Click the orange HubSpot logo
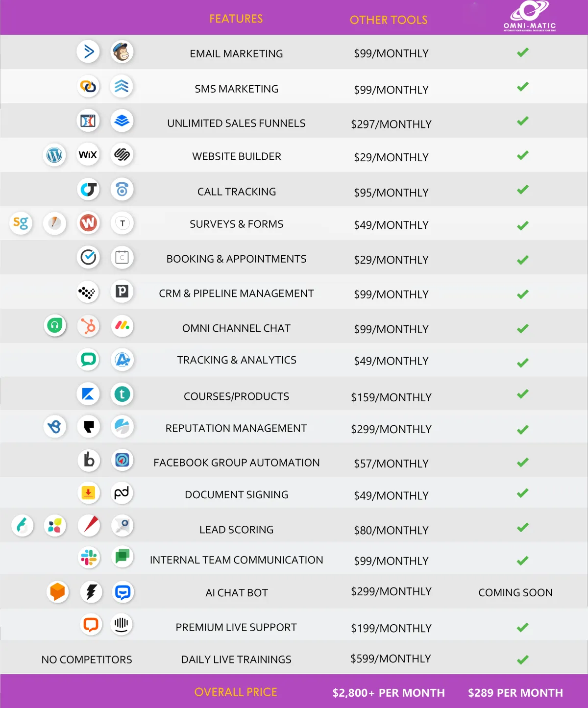Image resolution: width=588 pixels, height=708 pixels. (x=88, y=326)
